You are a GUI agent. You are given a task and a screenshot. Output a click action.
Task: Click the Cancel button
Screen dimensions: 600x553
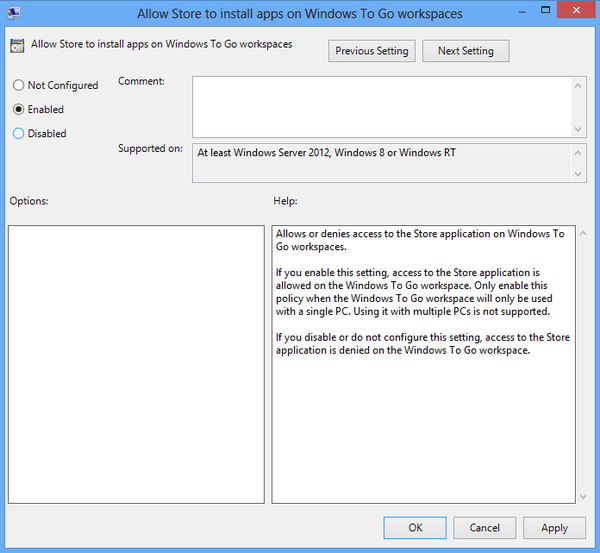coord(484,528)
